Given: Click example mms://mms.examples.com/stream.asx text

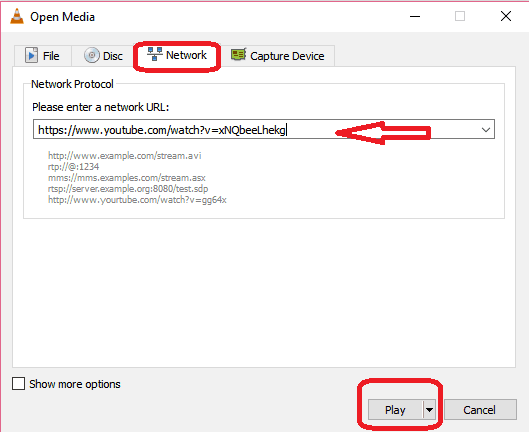Looking at the screenshot, I should (x=127, y=178).
